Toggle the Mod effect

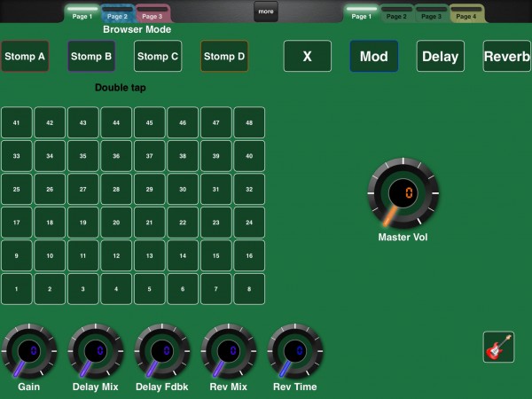(x=374, y=56)
